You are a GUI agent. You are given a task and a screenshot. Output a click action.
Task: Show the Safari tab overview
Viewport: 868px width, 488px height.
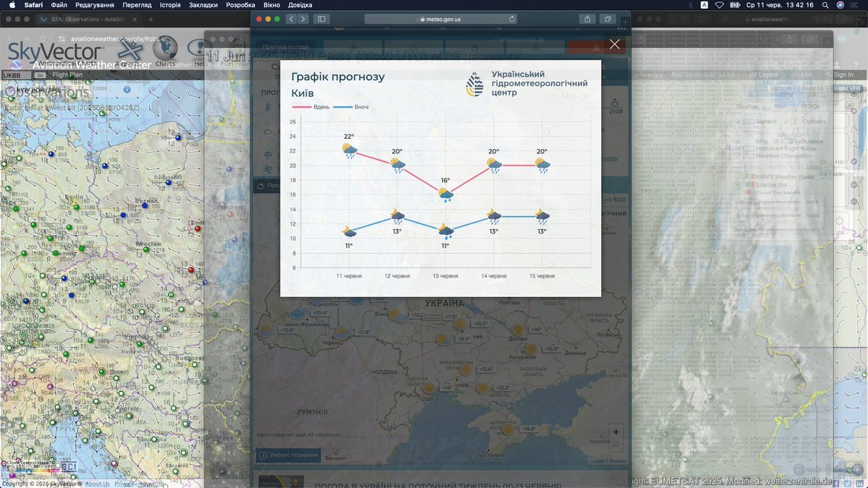(608, 19)
